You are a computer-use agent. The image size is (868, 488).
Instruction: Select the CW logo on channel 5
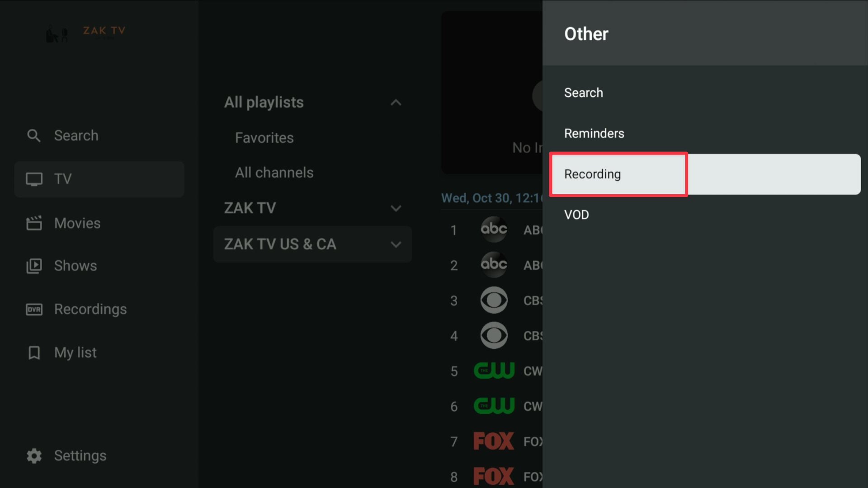tap(494, 371)
